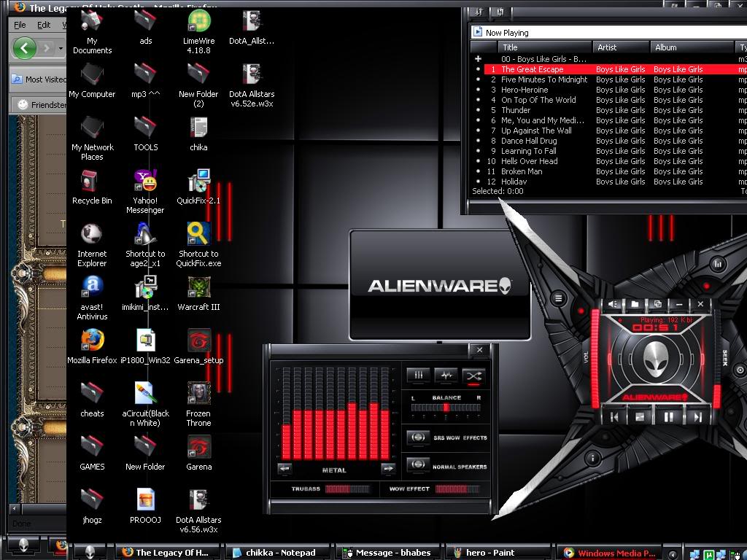Screen dimensions: 747x560
Task: Open Most Visited bookmarks in Firefox
Action: 39,79
